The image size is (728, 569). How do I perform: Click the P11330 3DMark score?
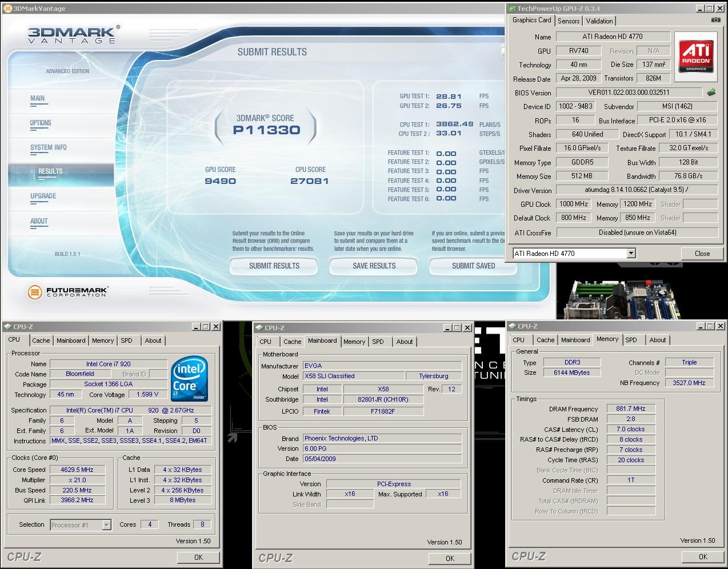(266, 130)
